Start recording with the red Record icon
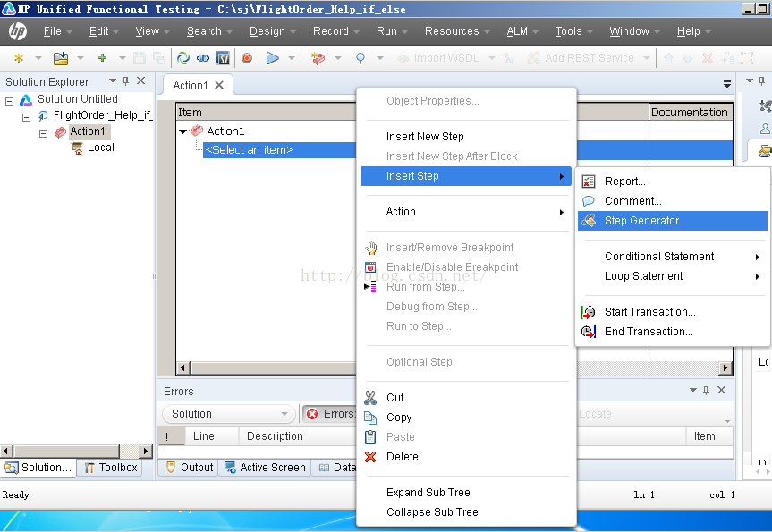This screenshot has height=532, width=772. point(247,58)
